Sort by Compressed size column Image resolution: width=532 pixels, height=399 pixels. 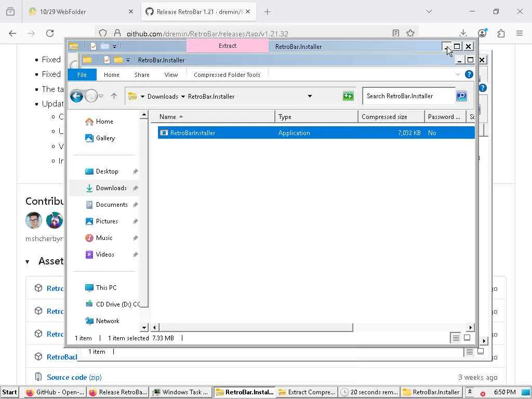[x=392, y=117]
